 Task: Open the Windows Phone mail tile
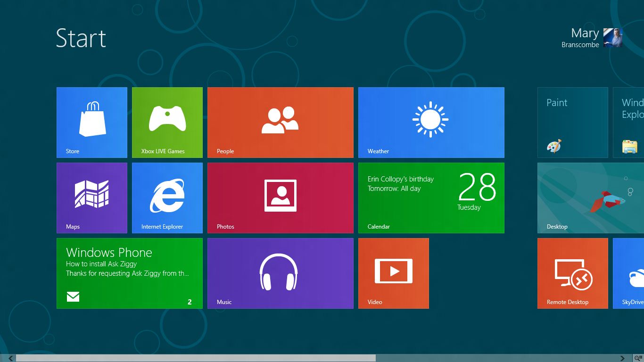(x=130, y=273)
